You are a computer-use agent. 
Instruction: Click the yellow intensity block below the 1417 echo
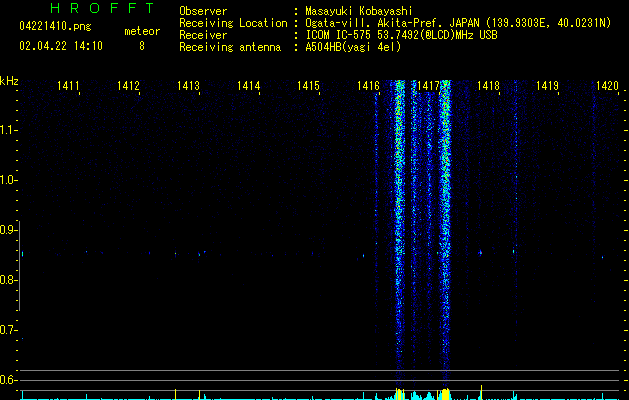[x=445, y=394]
